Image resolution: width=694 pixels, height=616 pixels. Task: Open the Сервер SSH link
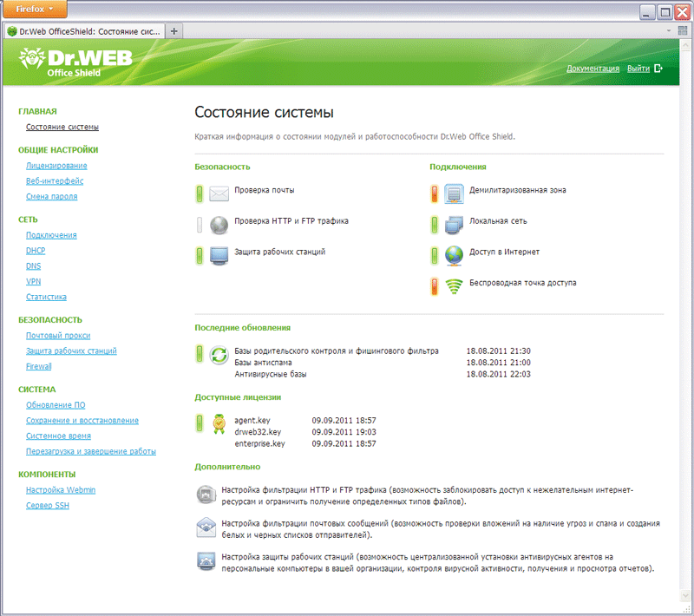coord(48,505)
